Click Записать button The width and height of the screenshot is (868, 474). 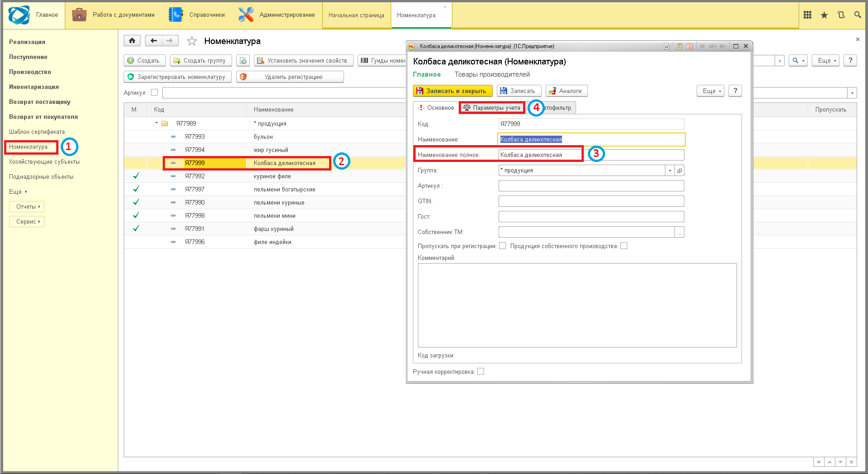[519, 91]
